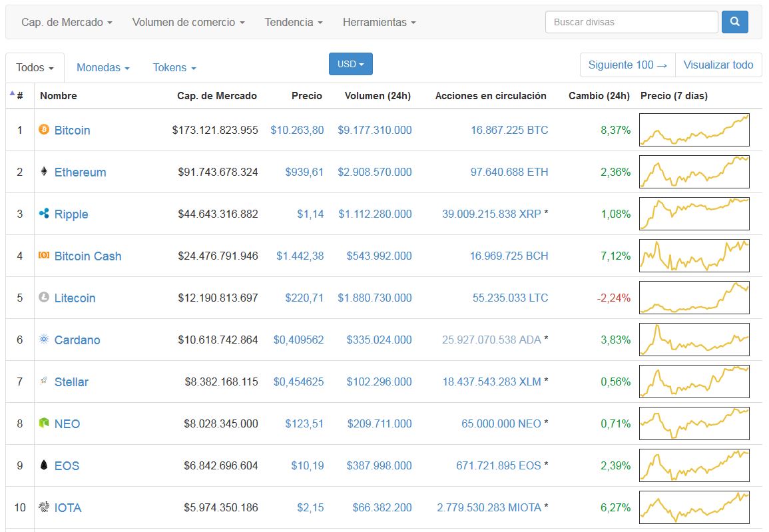Open NEO's 7-day price chart
This screenshot has height=532, width=769.
tap(694, 423)
